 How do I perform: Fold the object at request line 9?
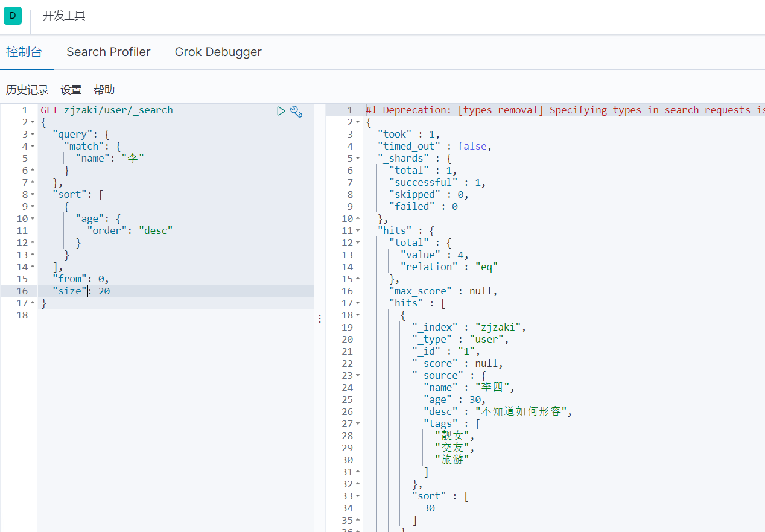point(33,207)
